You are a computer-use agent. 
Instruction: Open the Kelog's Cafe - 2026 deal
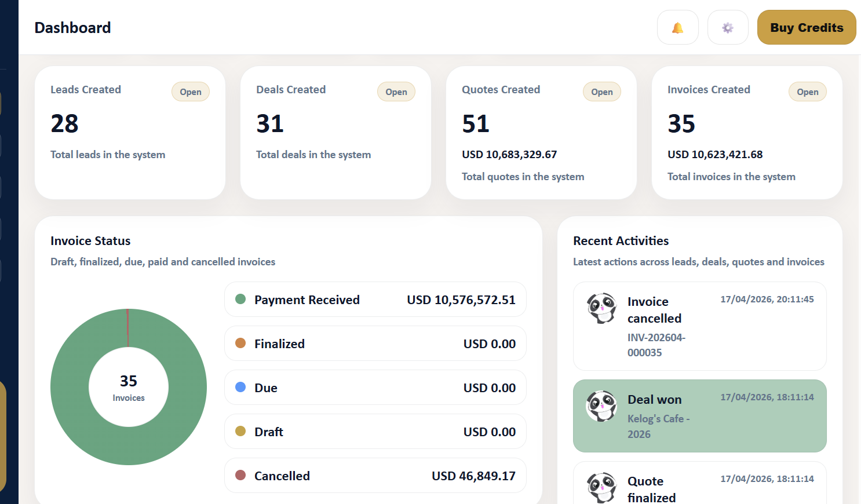[658, 426]
